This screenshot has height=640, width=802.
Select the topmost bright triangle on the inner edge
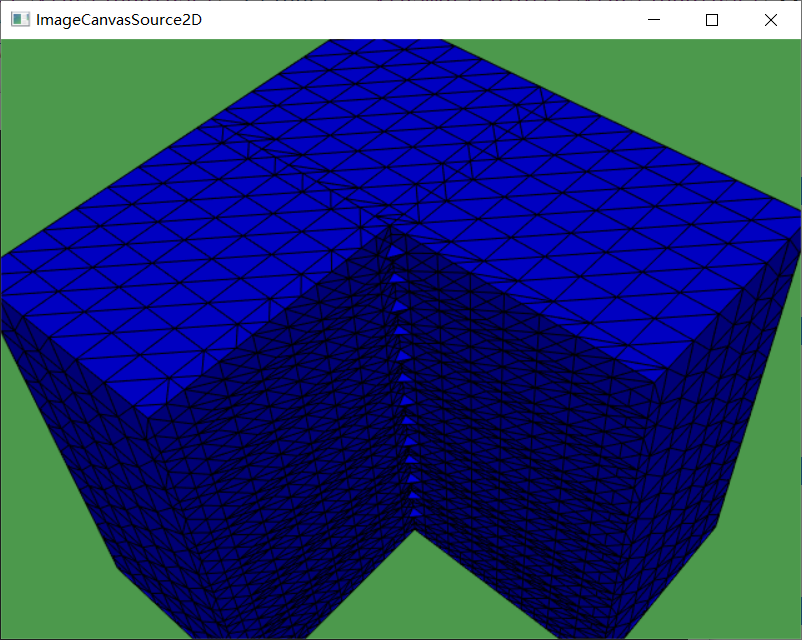(x=396, y=249)
